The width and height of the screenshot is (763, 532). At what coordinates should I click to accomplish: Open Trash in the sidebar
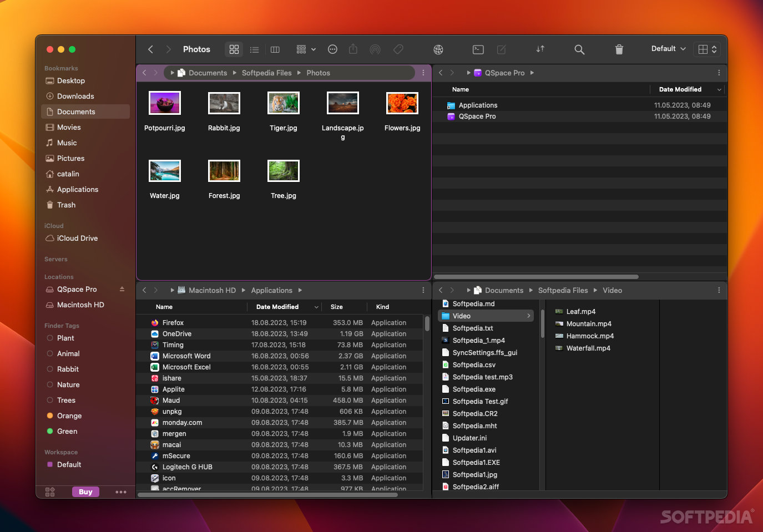[x=85, y=205]
